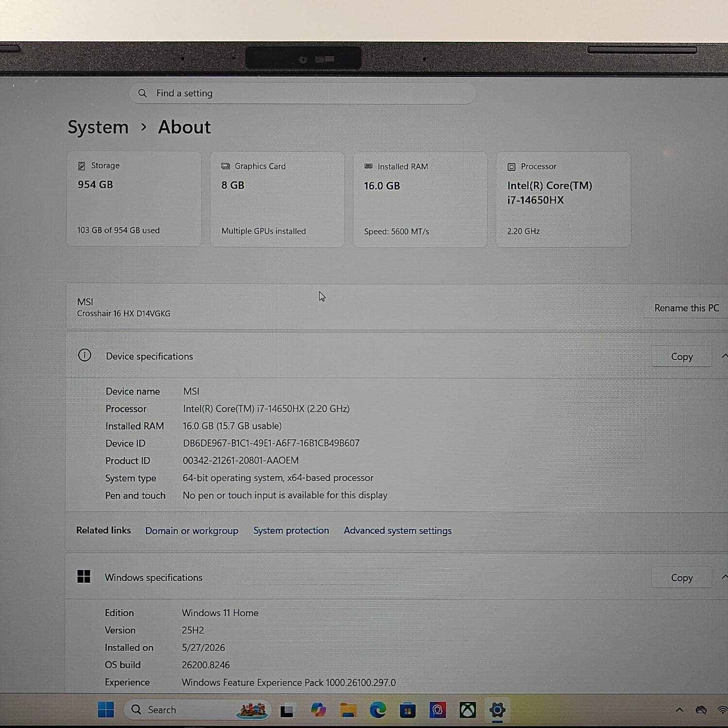
Task: Open the Processor summary card
Action: tap(563, 199)
